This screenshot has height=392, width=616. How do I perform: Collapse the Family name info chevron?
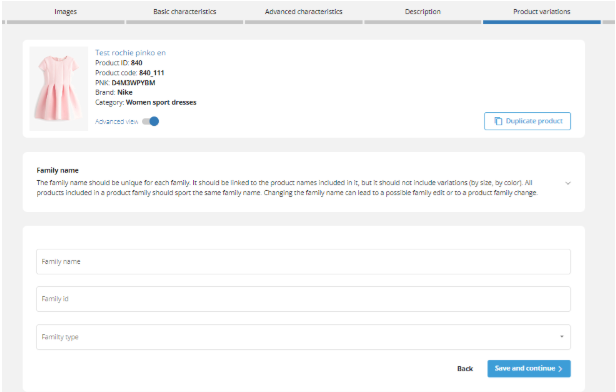point(568,183)
